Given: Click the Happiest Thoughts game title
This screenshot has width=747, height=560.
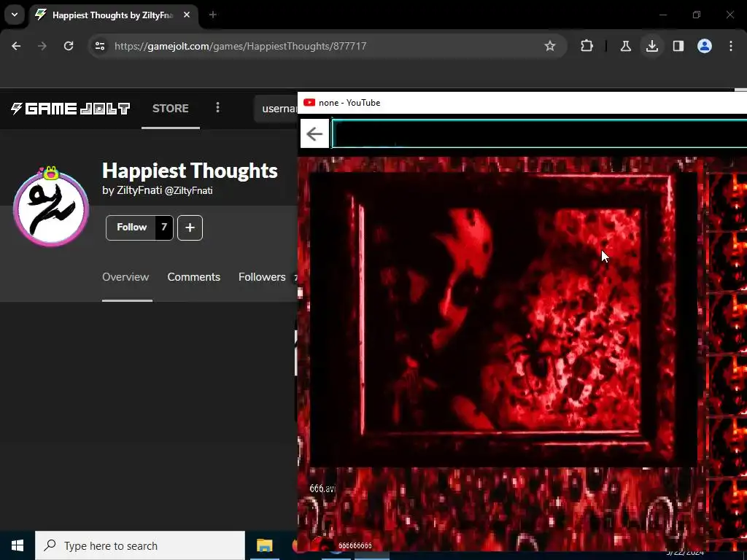Looking at the screenshot, I should [x=190, y=171].
